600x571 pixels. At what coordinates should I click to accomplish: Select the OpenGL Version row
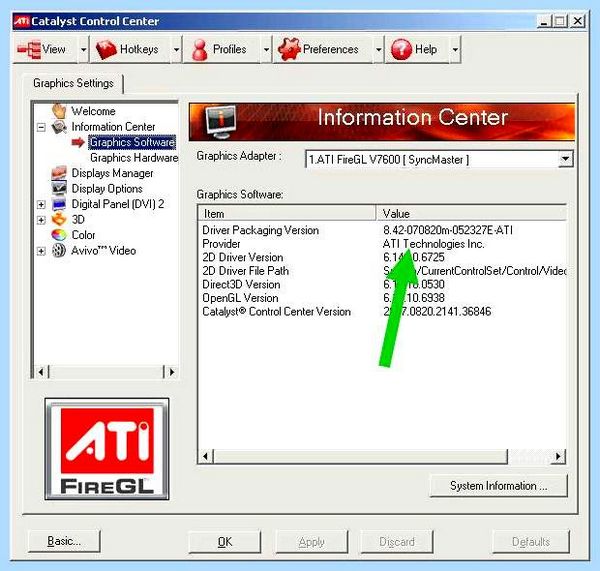(382, 298)
